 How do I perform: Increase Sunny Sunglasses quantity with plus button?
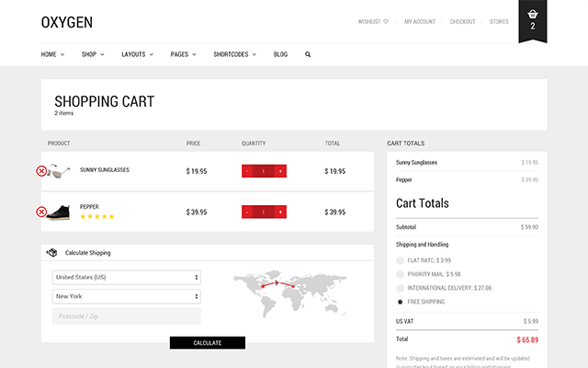click(280, 171)
